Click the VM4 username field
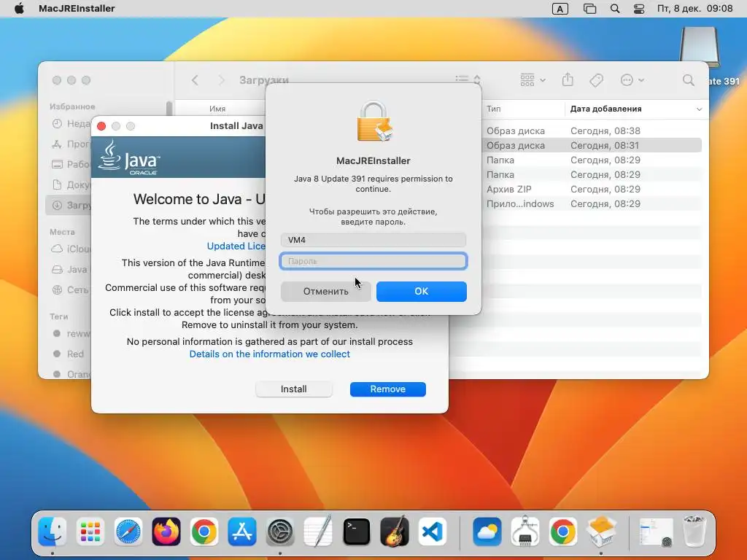The height and width of the screenshot is (560, 747). (373, 239)
